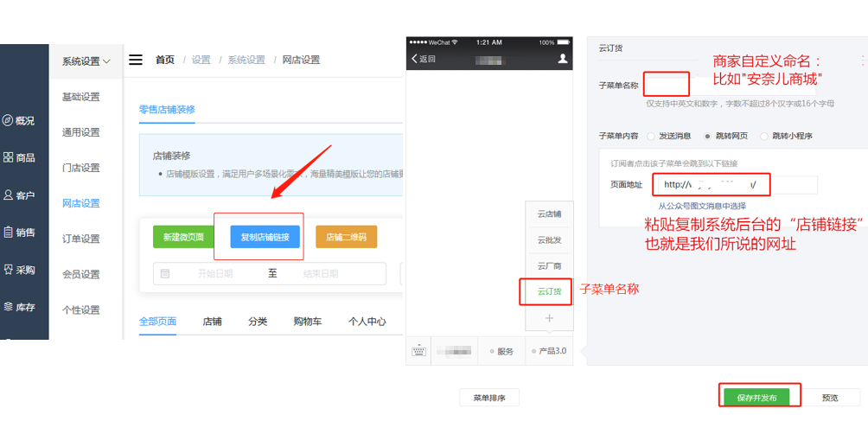
Task: Click the 设置 breadcrumb link
Action: pyautogui.click(x=201, y=60)
